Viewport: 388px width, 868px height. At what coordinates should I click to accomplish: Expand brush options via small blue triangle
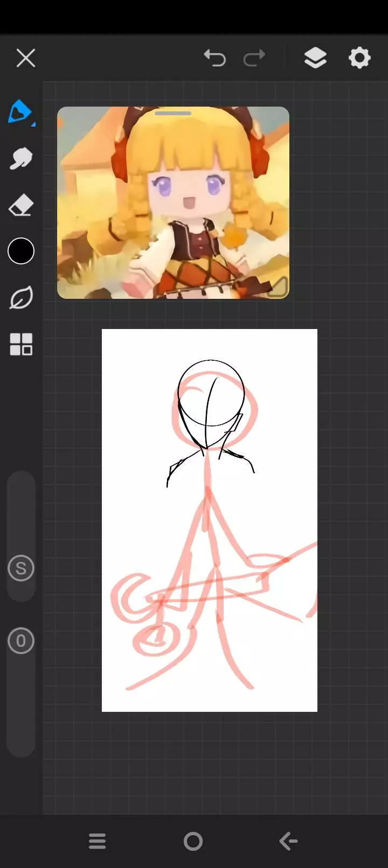[x=33, y=124]
